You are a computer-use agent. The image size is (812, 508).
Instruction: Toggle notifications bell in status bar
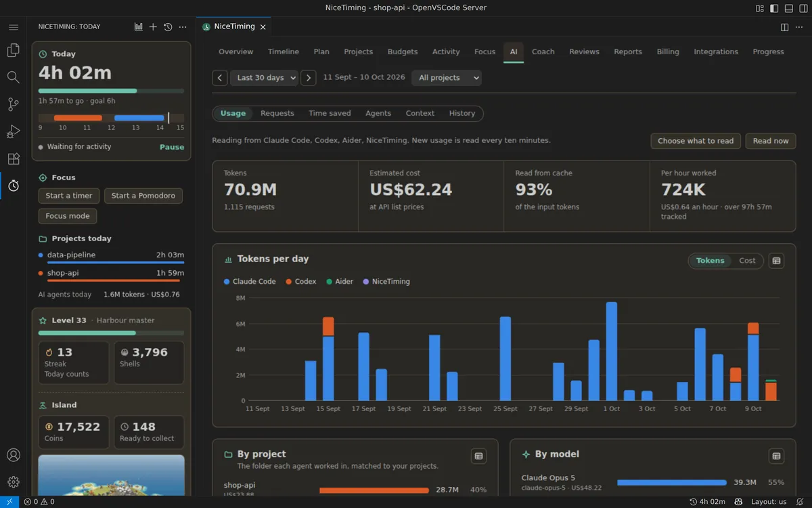(x=800, y=502)
